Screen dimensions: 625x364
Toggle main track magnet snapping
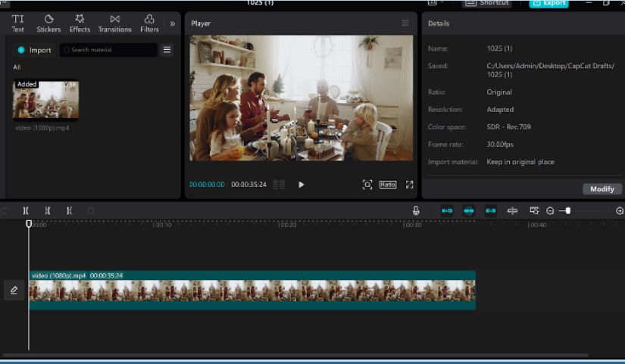click(447, 211)
